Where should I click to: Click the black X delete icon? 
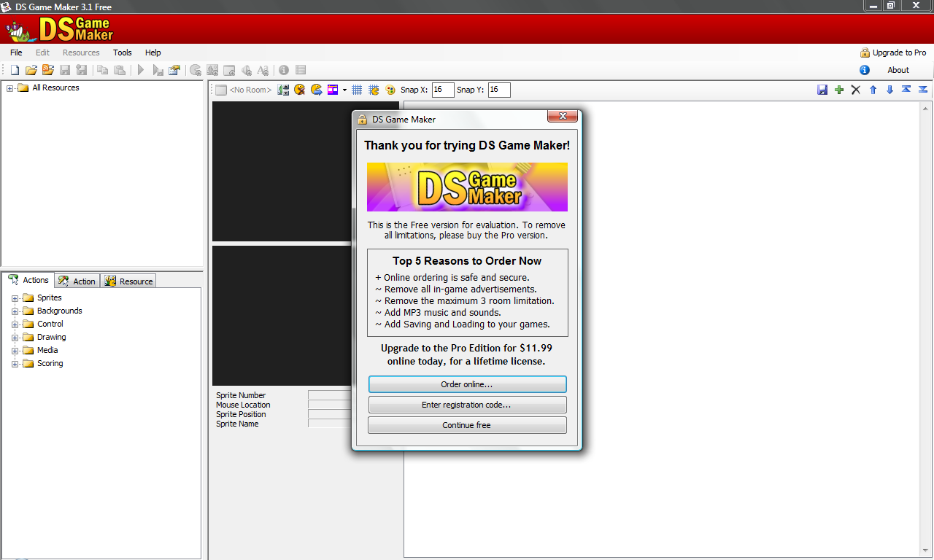tap(856, 90)
